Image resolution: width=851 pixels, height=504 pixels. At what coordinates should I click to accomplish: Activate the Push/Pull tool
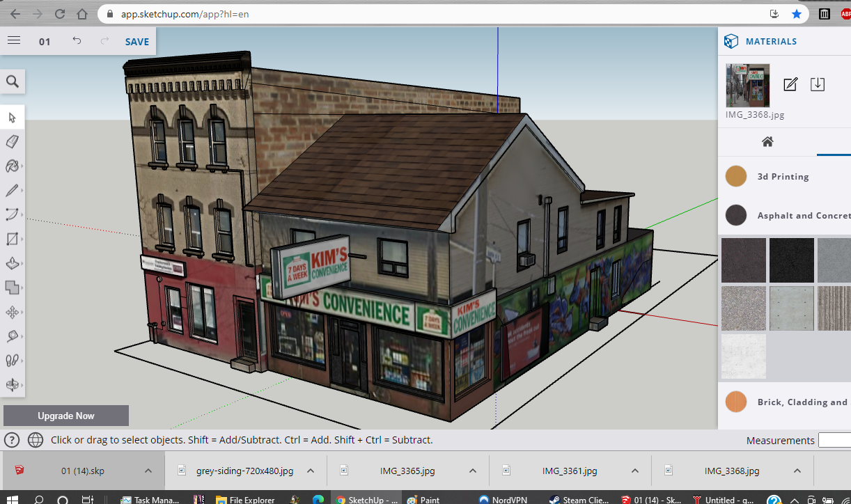[13, 264]
